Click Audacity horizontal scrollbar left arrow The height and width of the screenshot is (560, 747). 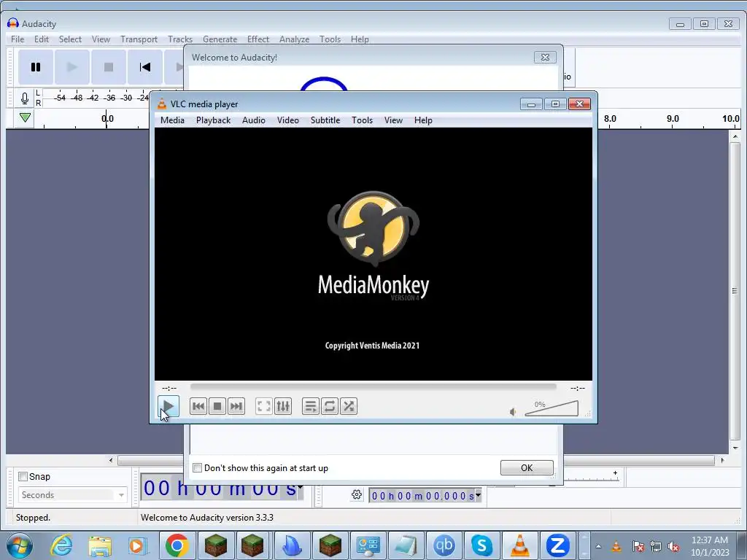(x=111, y=460)
